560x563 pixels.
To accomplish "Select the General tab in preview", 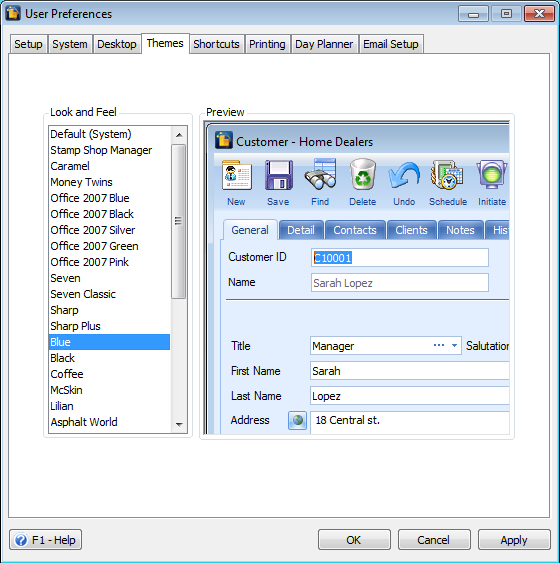I will point(250,230).
